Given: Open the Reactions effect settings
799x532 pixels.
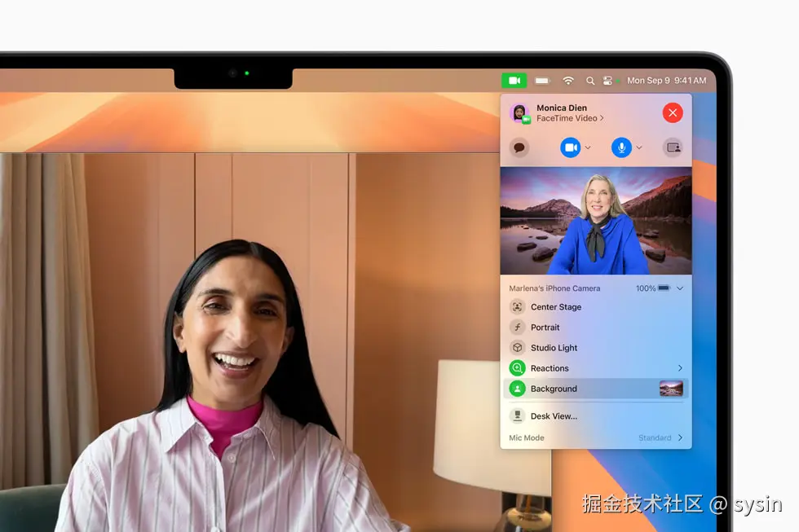Looking at the screenshot, I should pyautogui.click(x=550, y=368).
